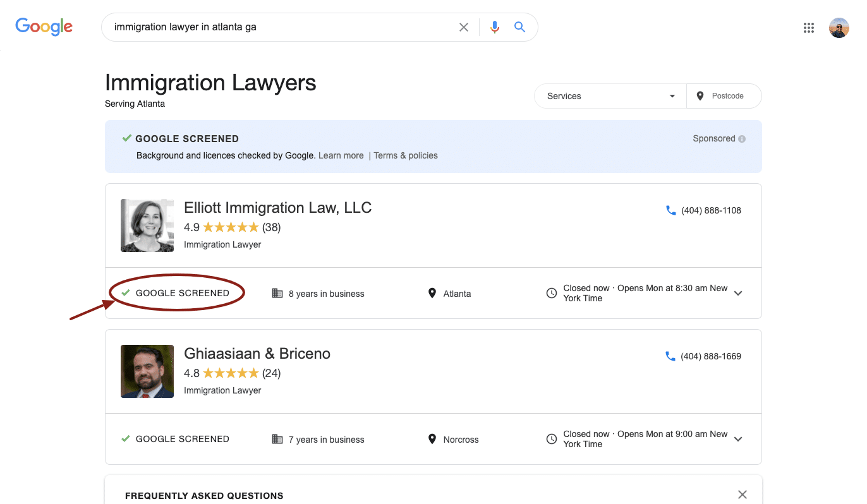Open the Learn more link
Screen dimensions: 867x504
341,155
